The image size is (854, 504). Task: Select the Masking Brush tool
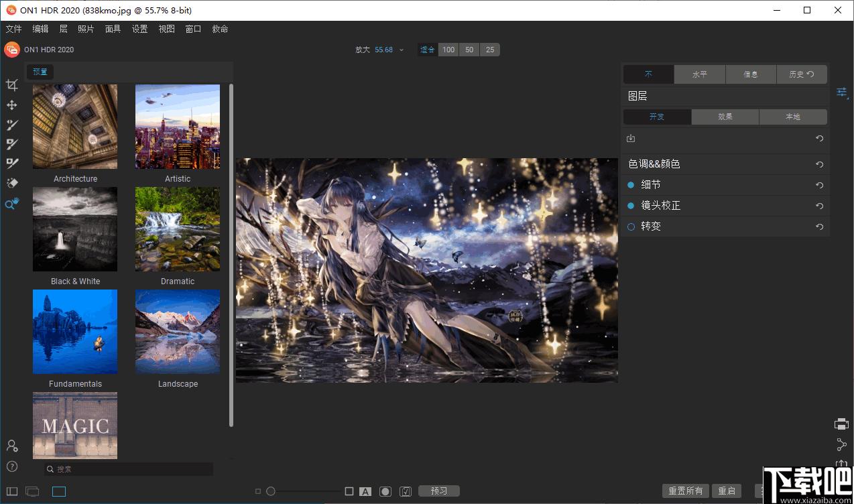11,144
